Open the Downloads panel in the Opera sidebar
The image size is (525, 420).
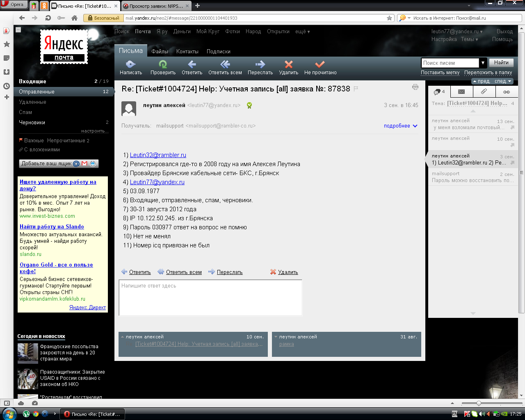(6, 72)
